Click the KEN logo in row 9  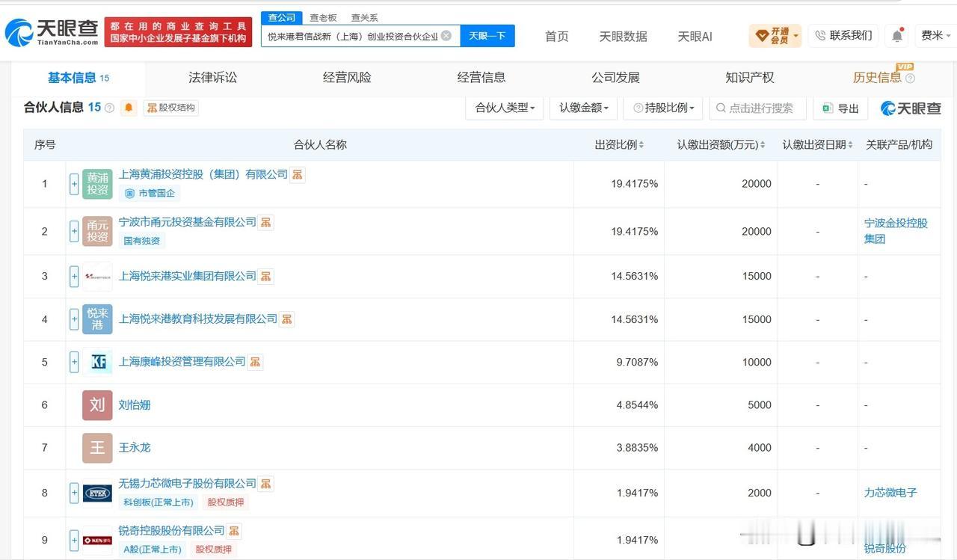click(97, 540)
